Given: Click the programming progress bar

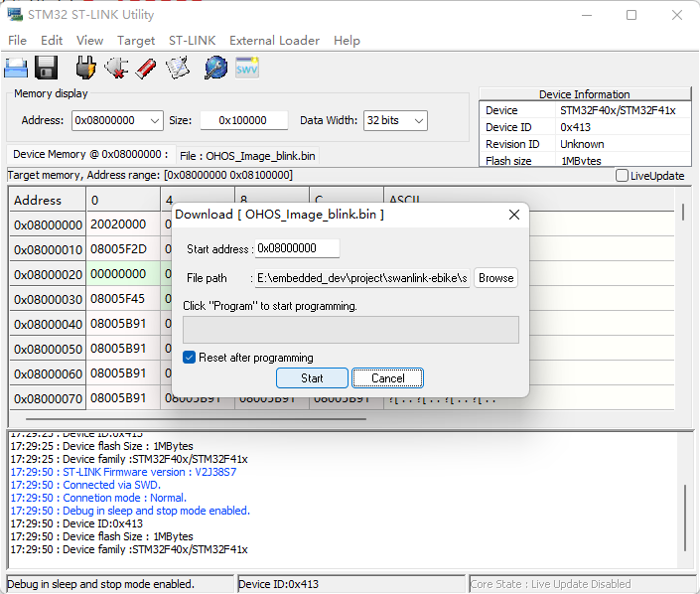Looking at the screenshot, I should coord(350,330).
